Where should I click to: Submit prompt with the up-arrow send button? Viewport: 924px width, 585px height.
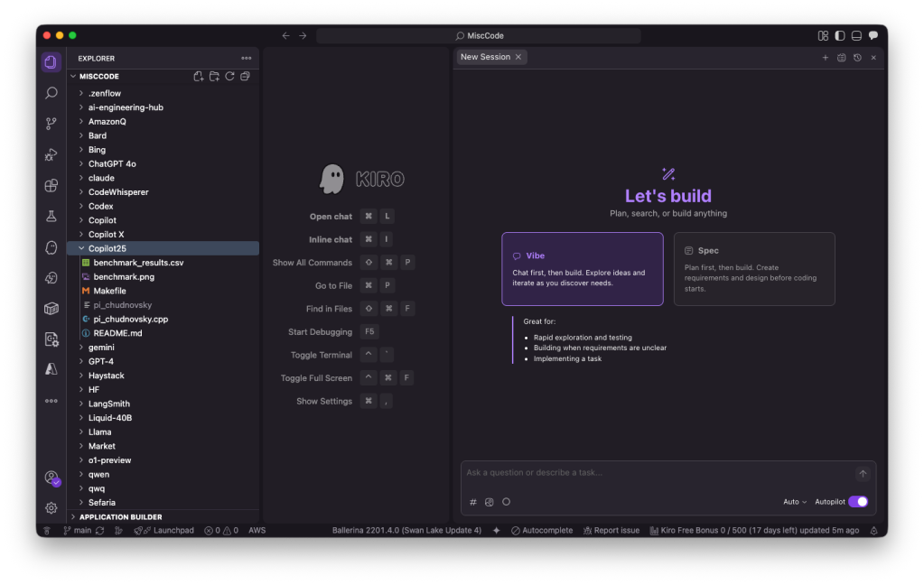(863, 474)
